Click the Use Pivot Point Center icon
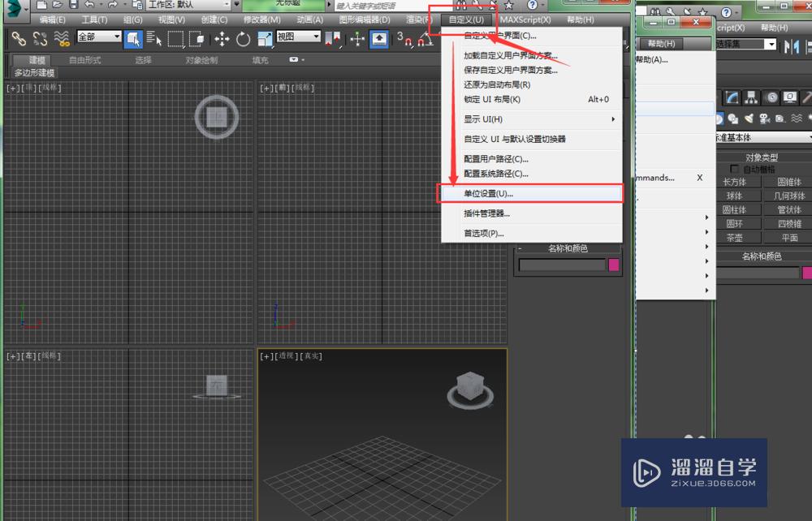The height and width of the screenshot is (521, 812). point(333,39)
